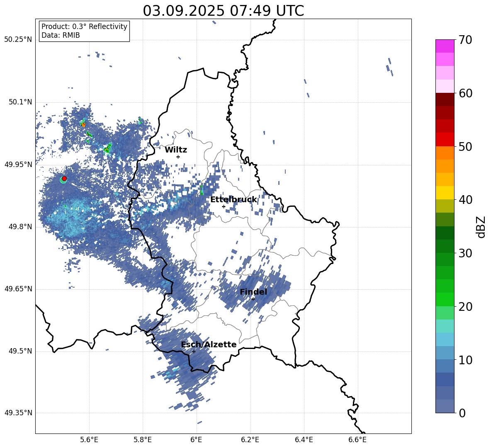Click the cross marker below the Wiltz label
The image size is (491, 448).
(x=178, y=157)
